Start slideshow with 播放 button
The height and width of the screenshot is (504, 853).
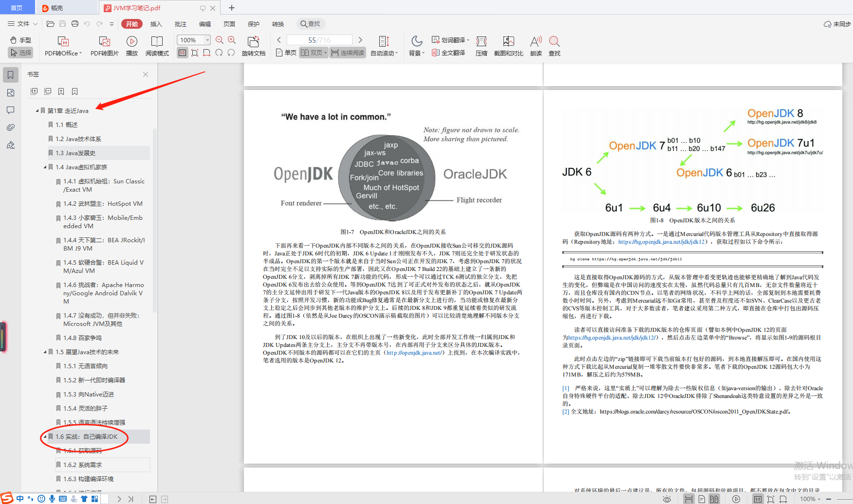coord(132,46)
